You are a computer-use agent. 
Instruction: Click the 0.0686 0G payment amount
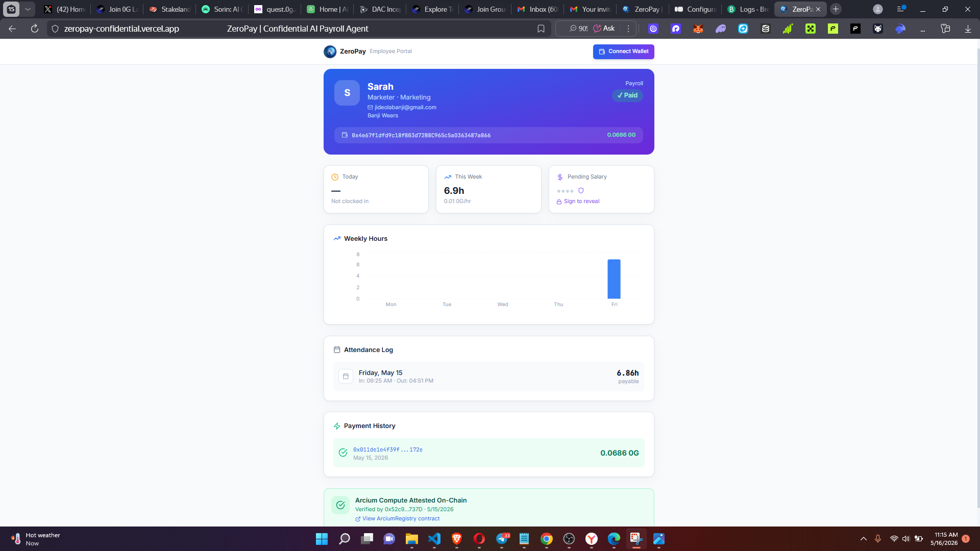pos(620,453)
